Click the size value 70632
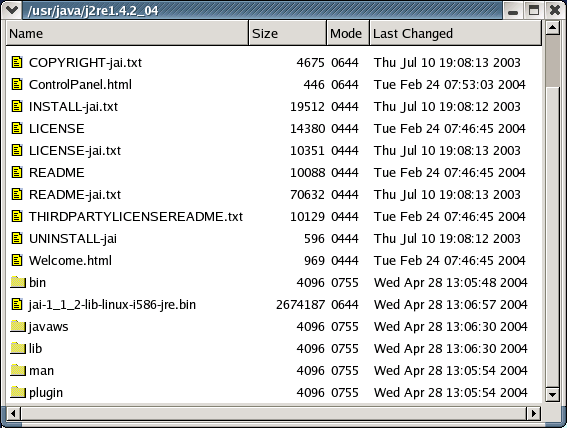The image size is (567, 428). [307, 195]
